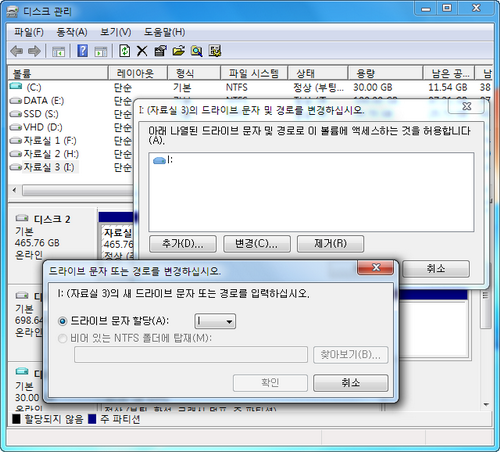Open the 보기(V) menu
Viewport: 500px width, 452px height.
[x=116, y=32]
